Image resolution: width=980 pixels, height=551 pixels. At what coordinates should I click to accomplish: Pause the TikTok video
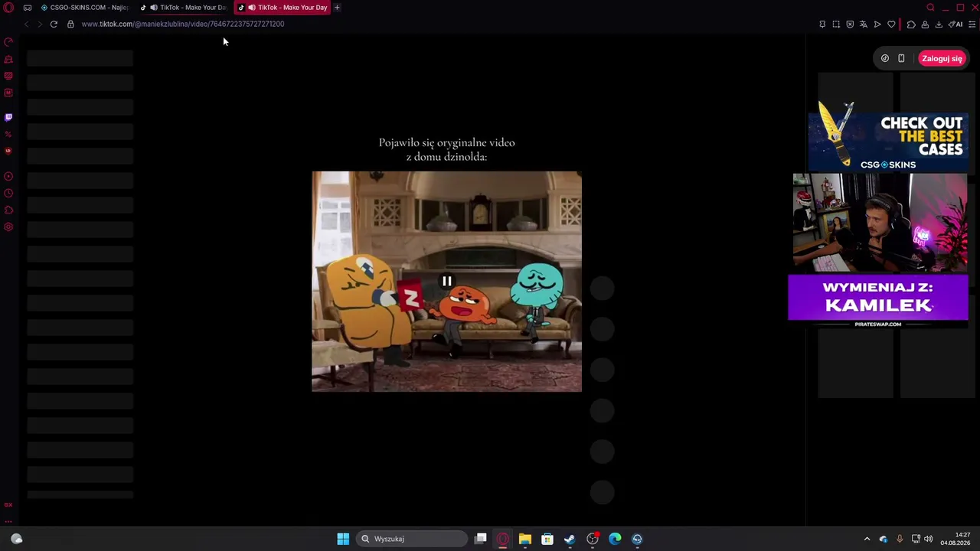pyautogui.click(x=447, y=282)
